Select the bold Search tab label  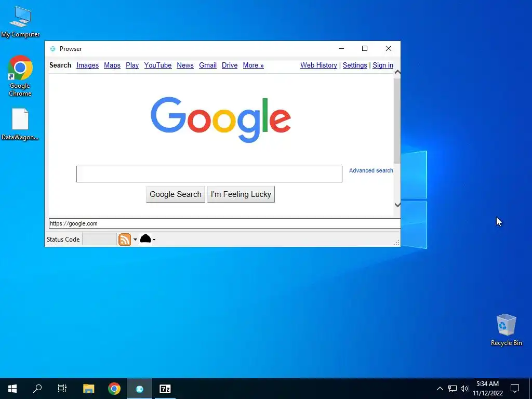pos(60,65)
